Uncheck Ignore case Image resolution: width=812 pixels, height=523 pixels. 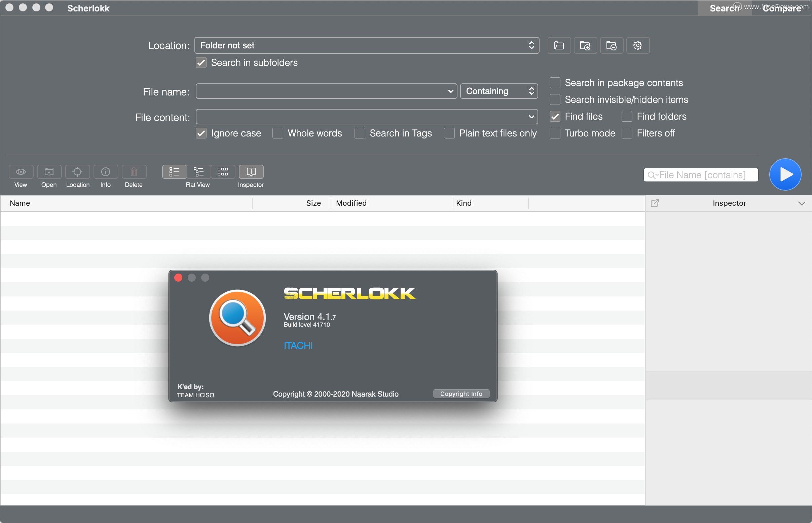(x=201, y=133)
